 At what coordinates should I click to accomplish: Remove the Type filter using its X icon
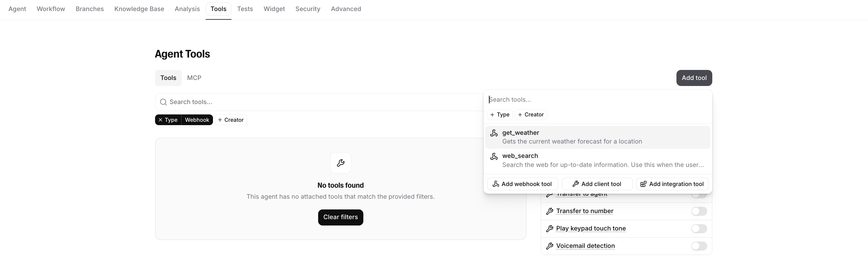click(160, 120)
